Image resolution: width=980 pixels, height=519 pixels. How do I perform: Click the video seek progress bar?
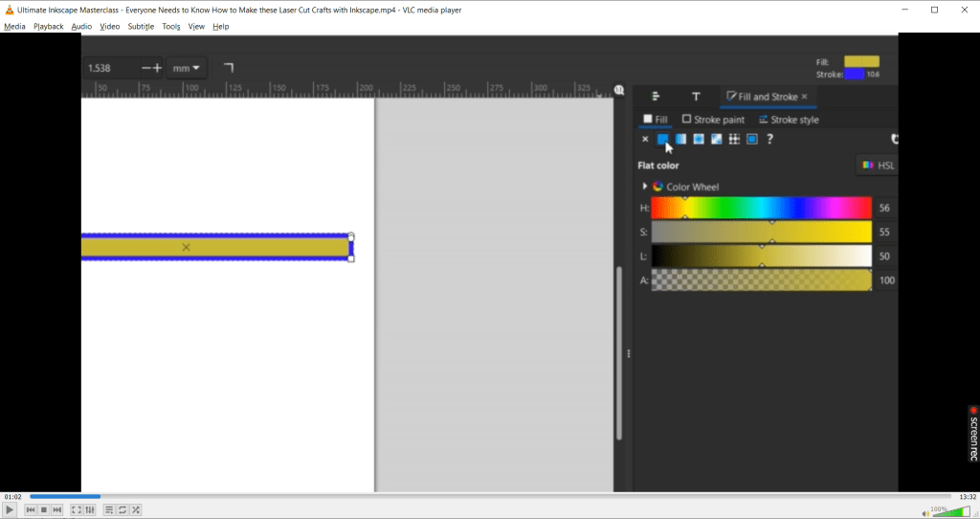(479, 496)
